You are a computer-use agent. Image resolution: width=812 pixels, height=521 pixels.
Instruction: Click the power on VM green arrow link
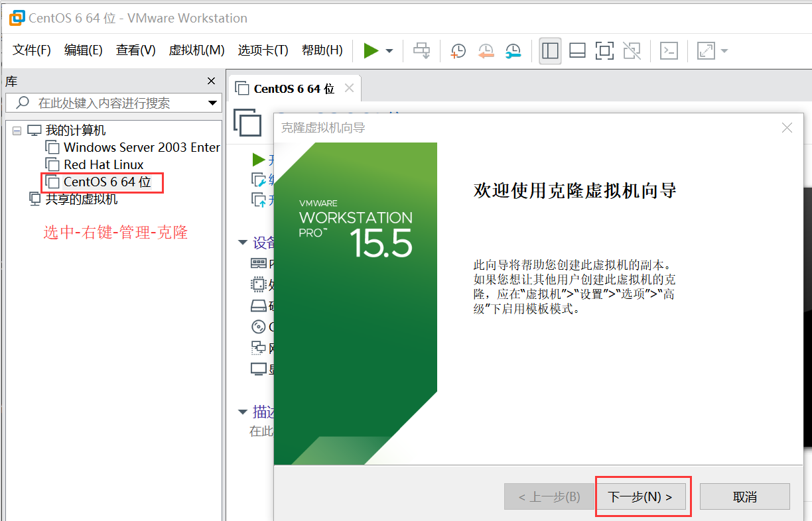(x=259, y=160)
